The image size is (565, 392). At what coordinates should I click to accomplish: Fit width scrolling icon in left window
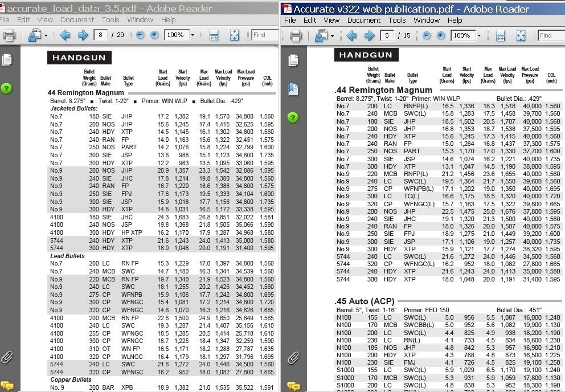point(214,35)
